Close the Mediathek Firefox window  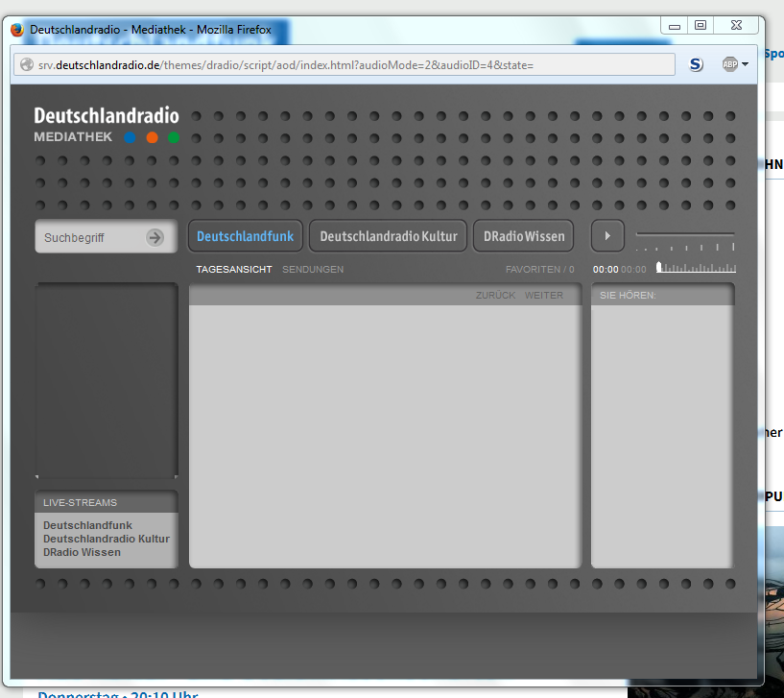pos(736,25)
